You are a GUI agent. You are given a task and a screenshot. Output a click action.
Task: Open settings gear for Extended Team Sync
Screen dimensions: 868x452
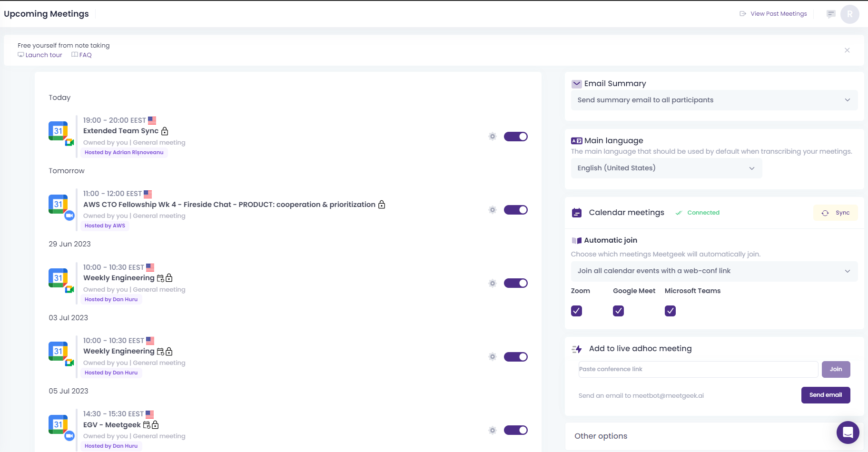coord(493,137)
